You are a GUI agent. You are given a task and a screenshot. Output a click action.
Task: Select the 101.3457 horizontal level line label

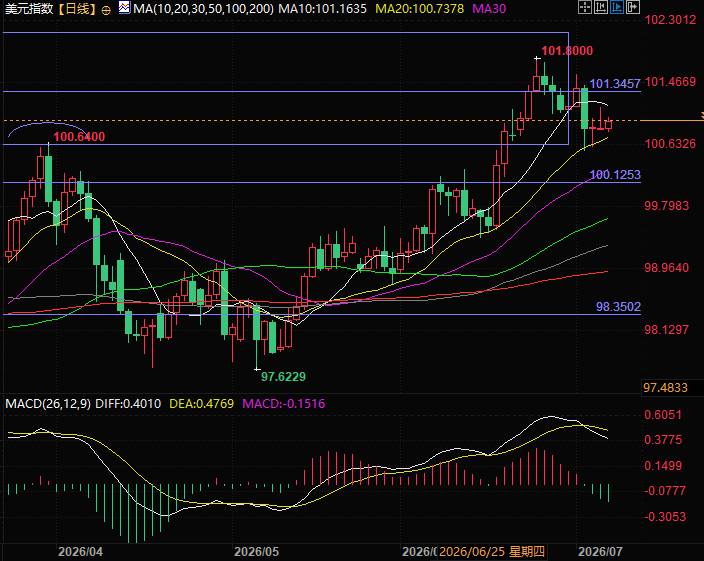615,84
